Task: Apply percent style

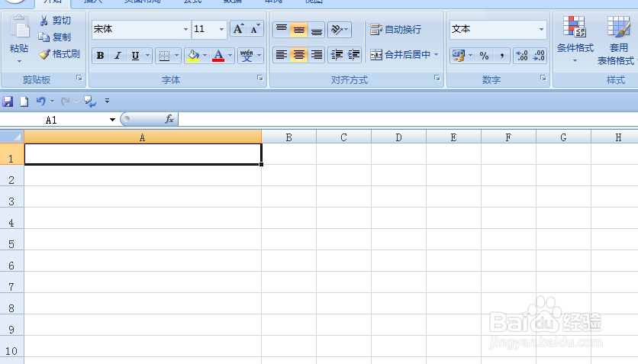Action: pos(484,56)
